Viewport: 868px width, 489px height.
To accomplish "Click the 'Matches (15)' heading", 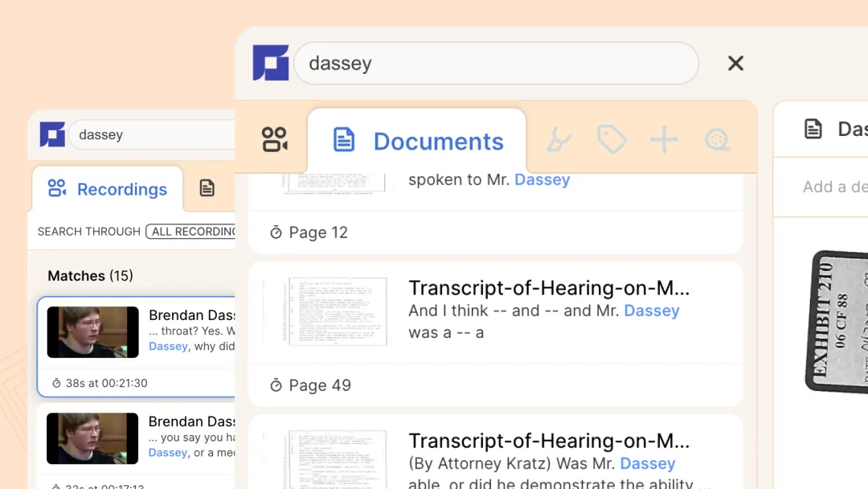I will click(x=90, y=276).
